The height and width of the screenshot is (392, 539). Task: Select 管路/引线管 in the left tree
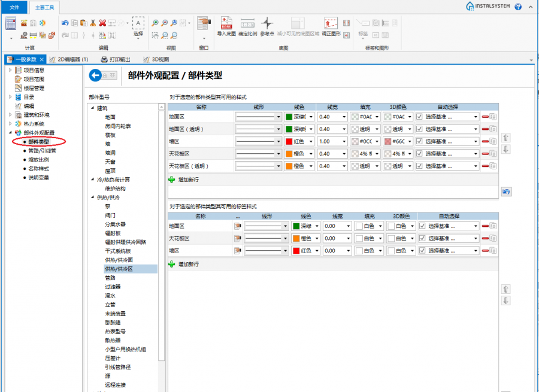click(x=42, y=151)
